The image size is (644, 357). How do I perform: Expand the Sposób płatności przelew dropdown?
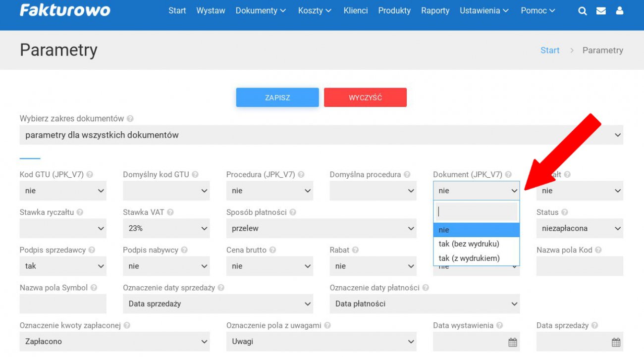(x=321, y=228)
